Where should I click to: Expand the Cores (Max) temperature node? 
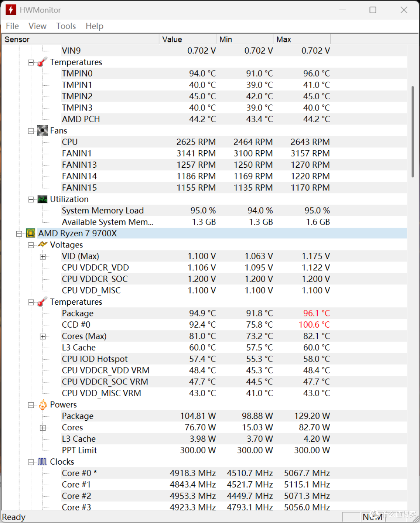coord(43,337)
